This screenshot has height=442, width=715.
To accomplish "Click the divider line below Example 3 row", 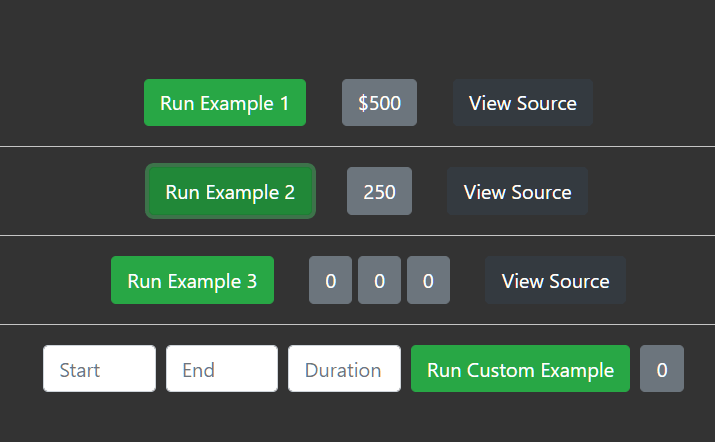I will (x=357, y=324).
